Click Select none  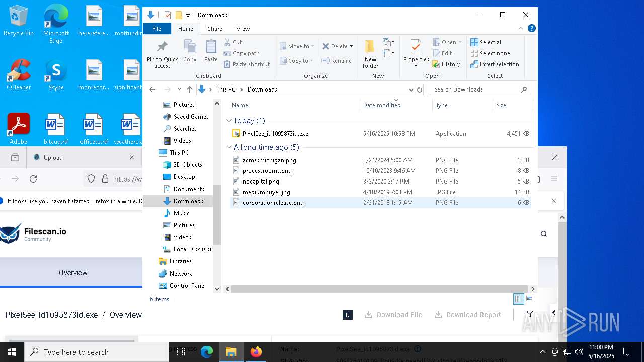tap(490, 53)
